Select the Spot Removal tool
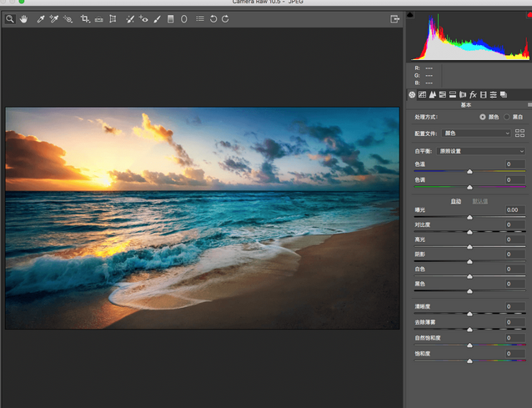This screenshot has height=408, width=532. point(130,19)
